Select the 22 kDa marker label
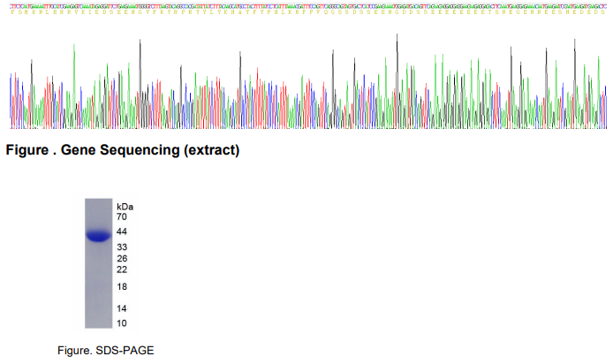 click(x=122, y=269)
